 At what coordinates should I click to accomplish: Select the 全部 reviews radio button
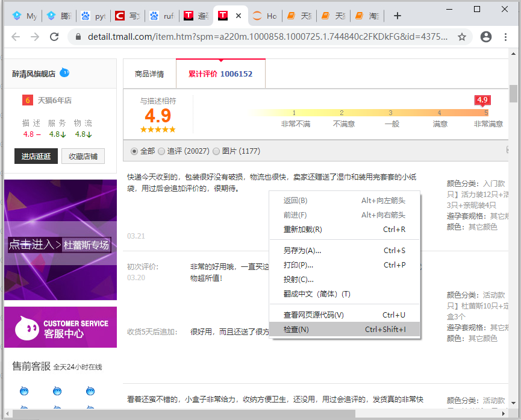coord(134,151)
